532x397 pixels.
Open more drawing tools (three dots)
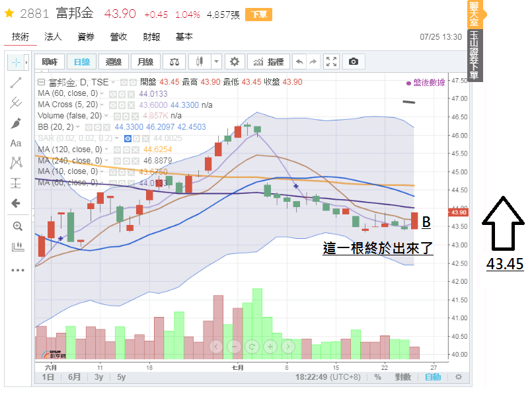point(17,271)
